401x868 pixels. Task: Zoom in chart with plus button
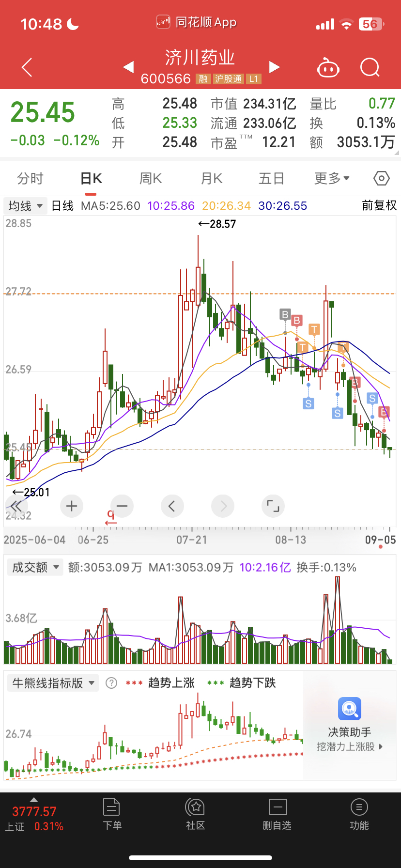click(72, 506)
